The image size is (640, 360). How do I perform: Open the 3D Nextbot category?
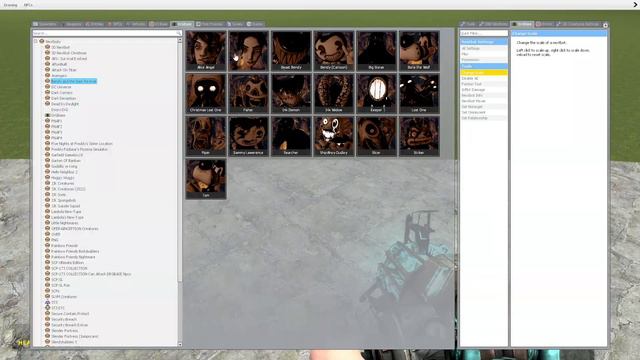point(60,47)
